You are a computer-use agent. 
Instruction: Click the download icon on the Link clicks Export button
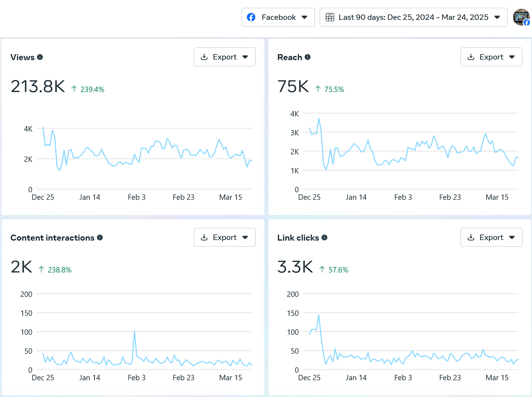[471, 237]
